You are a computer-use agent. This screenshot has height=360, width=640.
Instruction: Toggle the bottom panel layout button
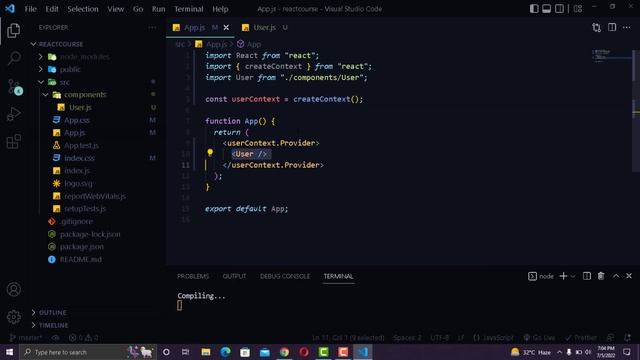[547, 9]
